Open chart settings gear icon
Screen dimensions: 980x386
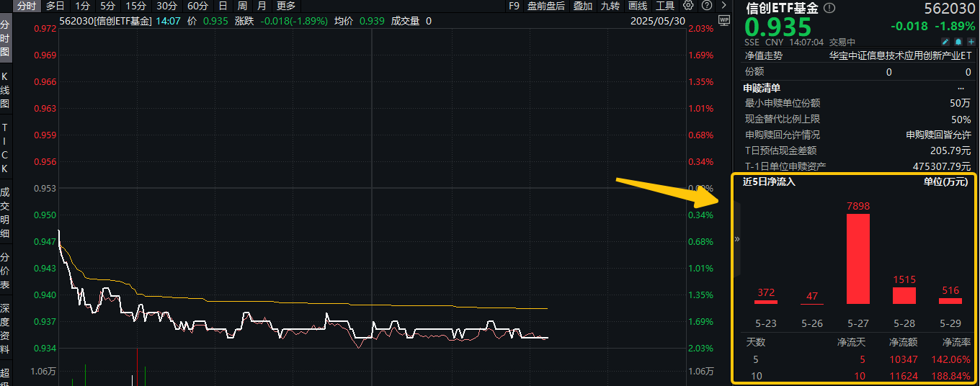pos(688,6)
